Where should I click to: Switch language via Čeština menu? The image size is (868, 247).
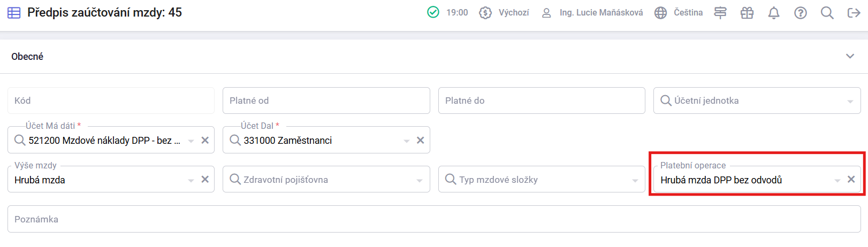point(679,13)
